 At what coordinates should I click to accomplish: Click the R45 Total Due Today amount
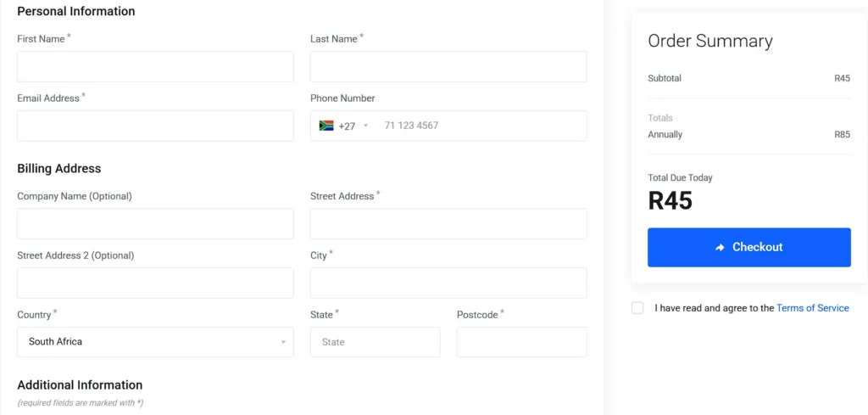pyautogui.click(x=670, y=201)
